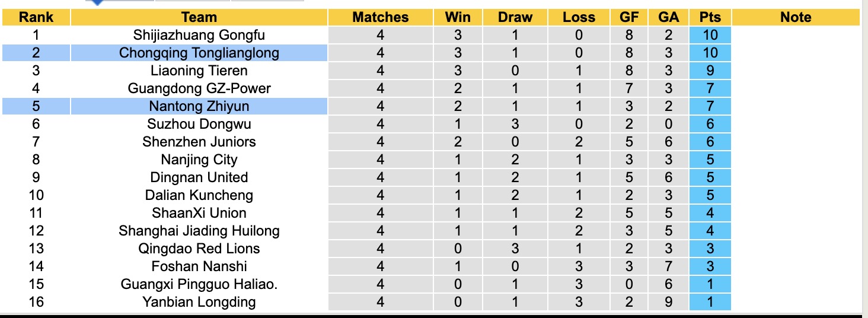Select the Matches column header
The image size is (868, 318).
click(380, 17)
